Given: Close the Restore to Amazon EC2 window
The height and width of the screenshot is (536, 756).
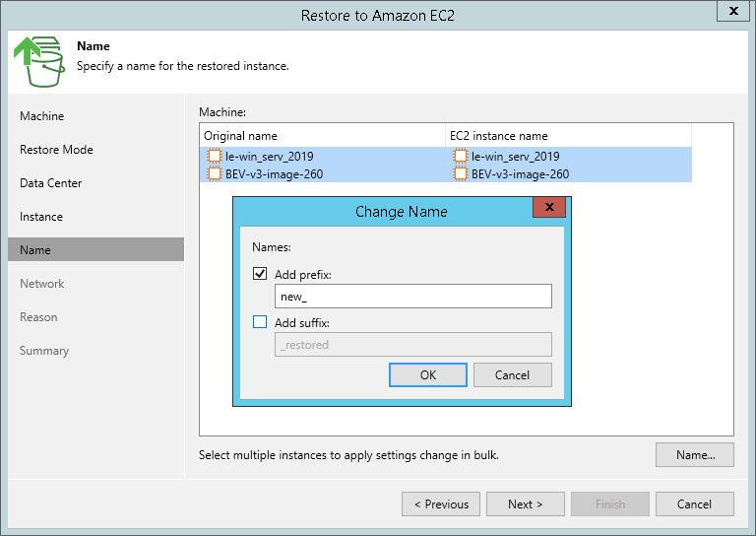Looking at the screenshot, I should [x=733, y=11].
